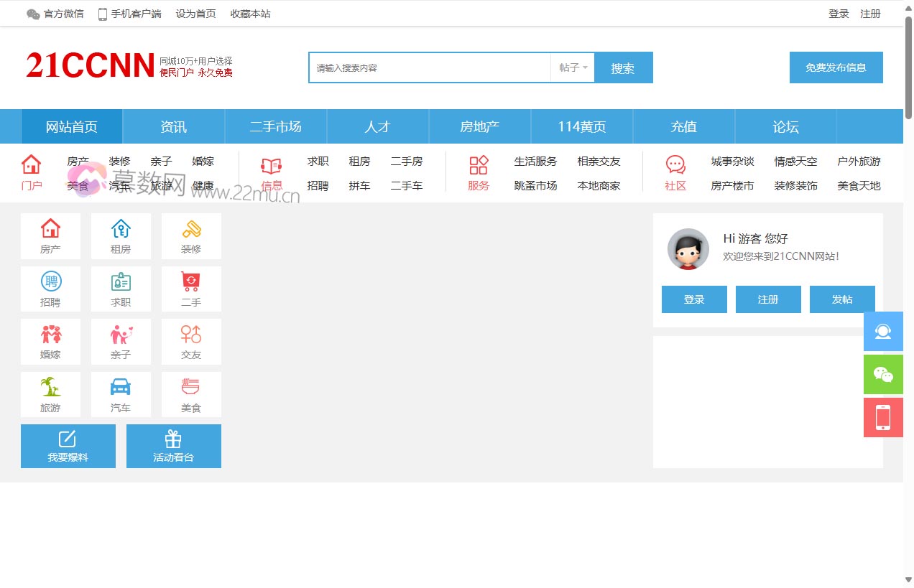The image size is (914, 588).
Task: Expand the 帖子 search type dropdown
Action: [x=573, y=67]
